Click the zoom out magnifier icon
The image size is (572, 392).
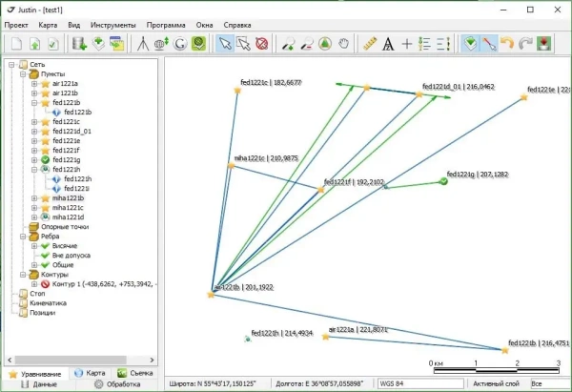(x=307, y=44)
